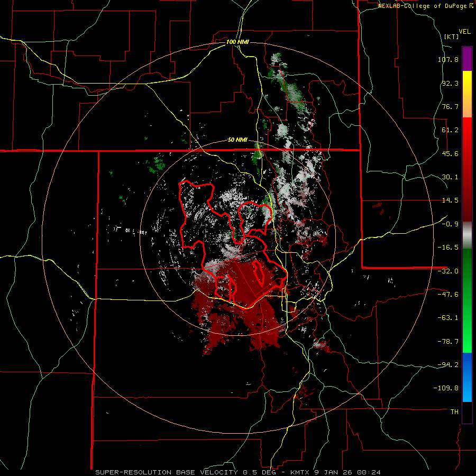The width and height of the screenshot is (476, 476).
Task: Click the -0.9 value on the velocity scale
Action: pos(450,224)
